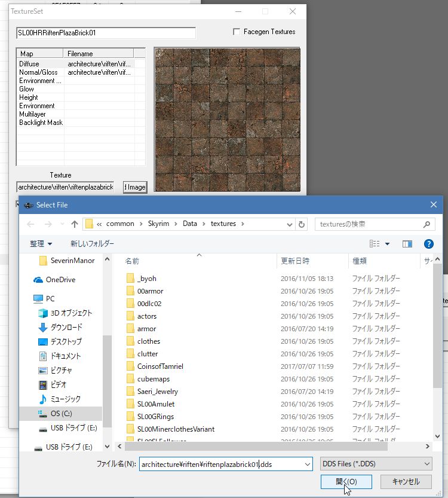The width and height of the screenshot is (448, 498).
Task: Select SeverinManor folder in the sidebar
Action: (x=67, y=261)
